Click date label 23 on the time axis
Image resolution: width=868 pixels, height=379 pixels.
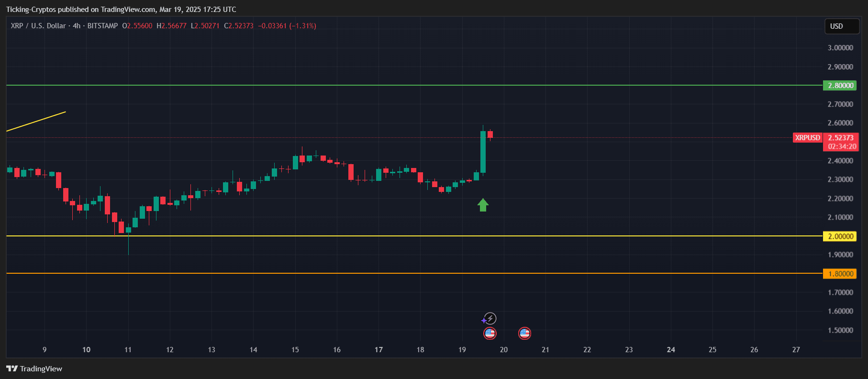629,350
